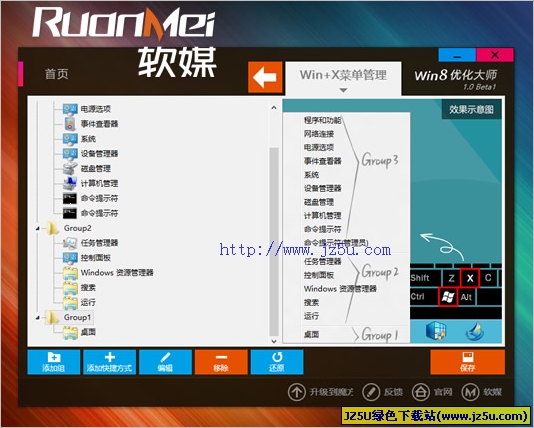Click the 效果示意图 label
The height and width of the screenshot is (428, 534).
click(x=471, y=109)
